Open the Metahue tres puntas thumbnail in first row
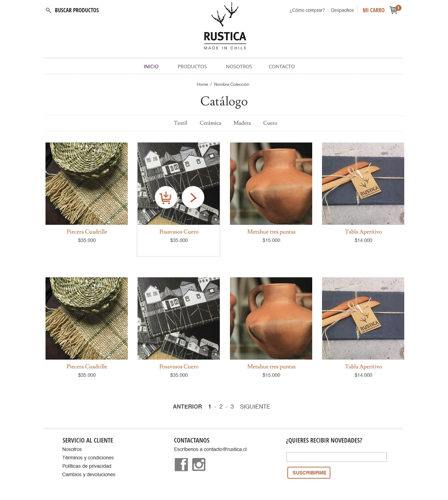This screenshot has height=500, width=448. [271, 183]
